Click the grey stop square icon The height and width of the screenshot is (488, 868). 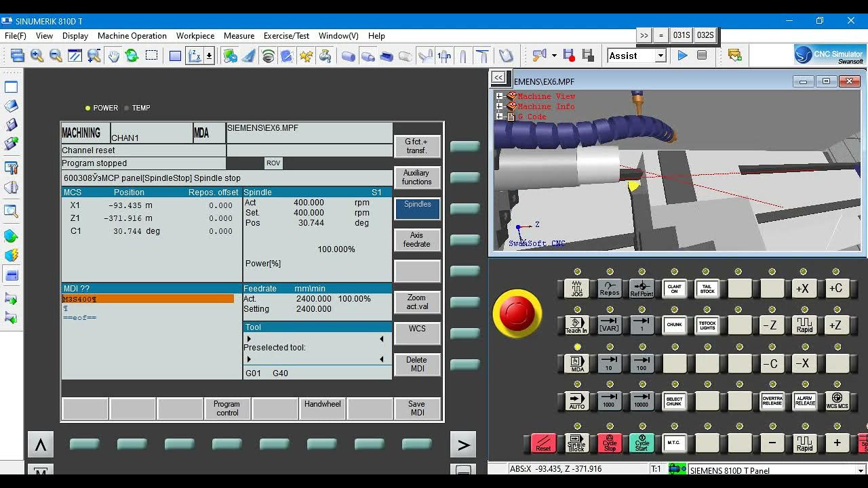point(702,56)
